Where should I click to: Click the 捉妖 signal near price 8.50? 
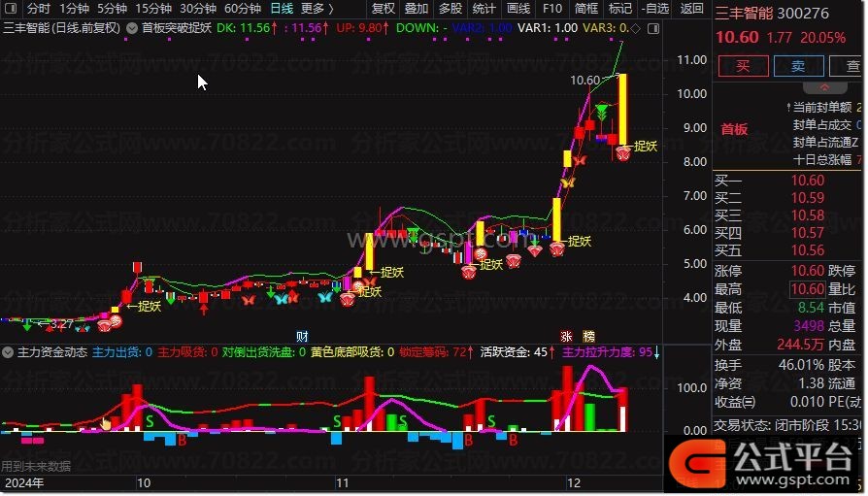click(x=646, y=147)
